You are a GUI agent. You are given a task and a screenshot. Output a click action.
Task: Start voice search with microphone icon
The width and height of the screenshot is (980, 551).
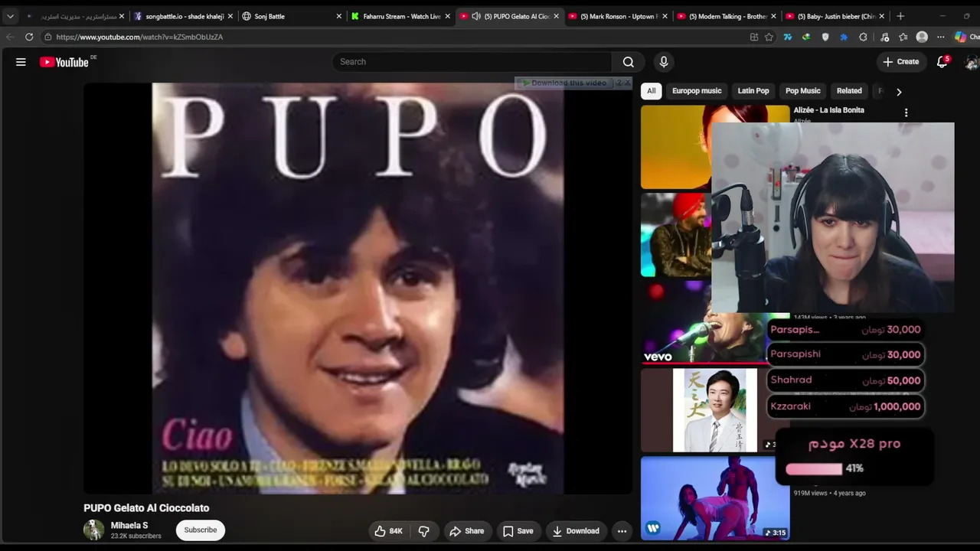pos(664,62)
